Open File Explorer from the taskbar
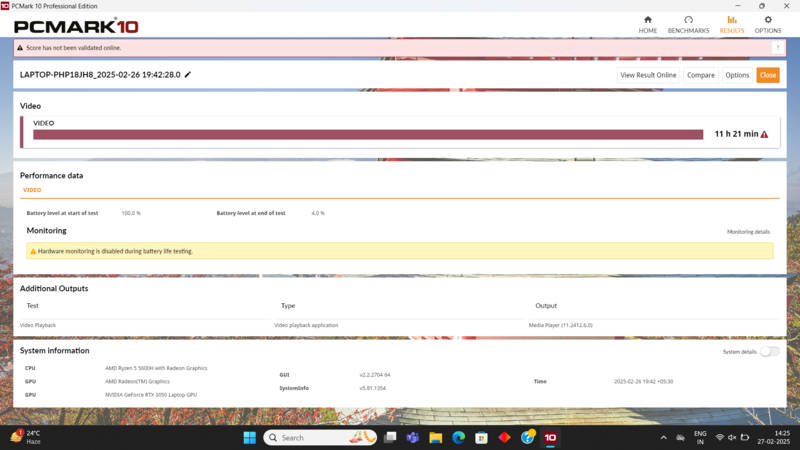Image resolution: width=800 pixels, height=450 pixels. click(435, 437)
